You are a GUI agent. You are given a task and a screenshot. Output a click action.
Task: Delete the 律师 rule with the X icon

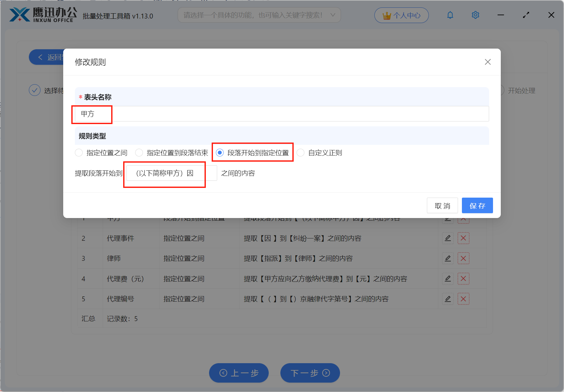point(464,258)
